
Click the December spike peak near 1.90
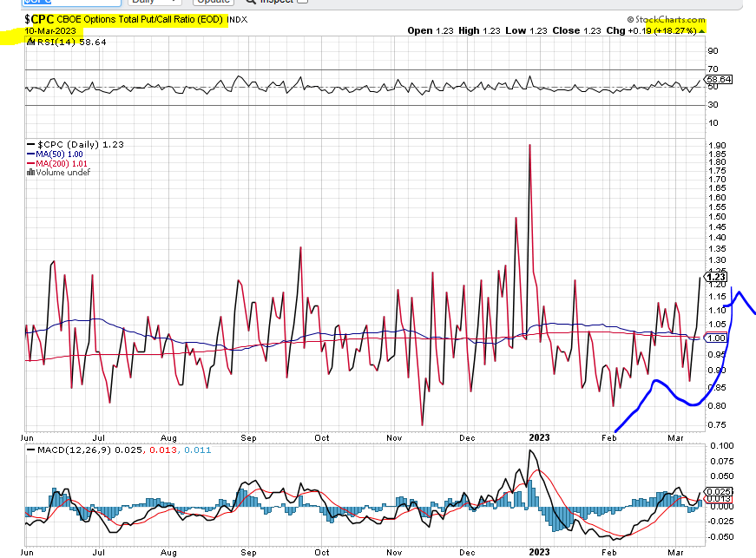529,145
